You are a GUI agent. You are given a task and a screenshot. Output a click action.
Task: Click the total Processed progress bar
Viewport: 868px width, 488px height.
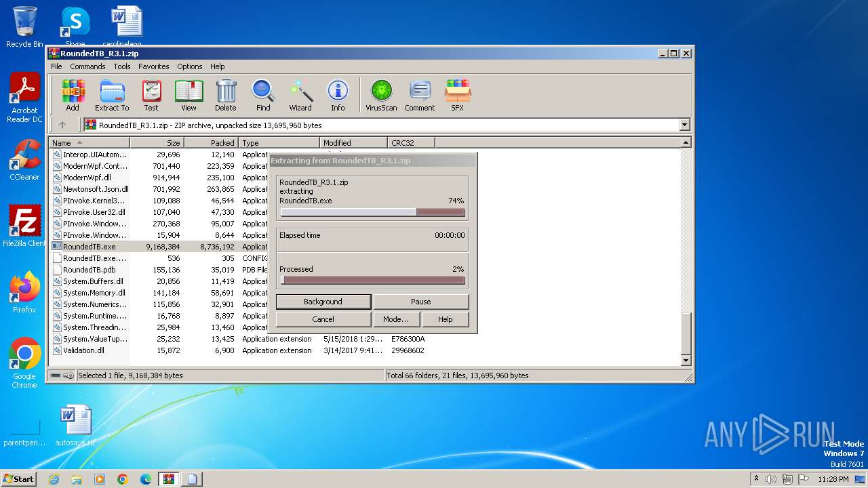(373, 280)
